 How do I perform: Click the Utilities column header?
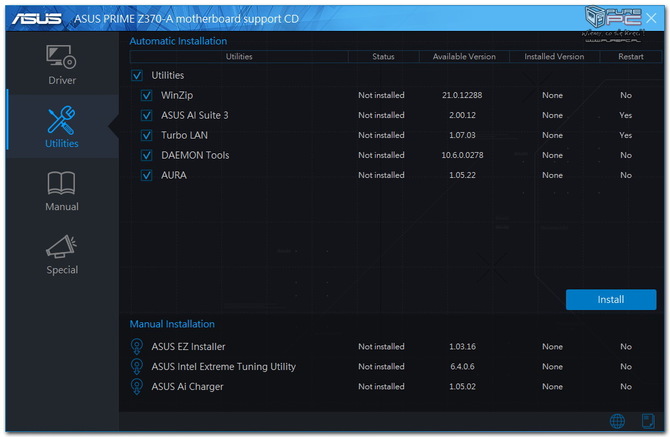coord(239,56)
